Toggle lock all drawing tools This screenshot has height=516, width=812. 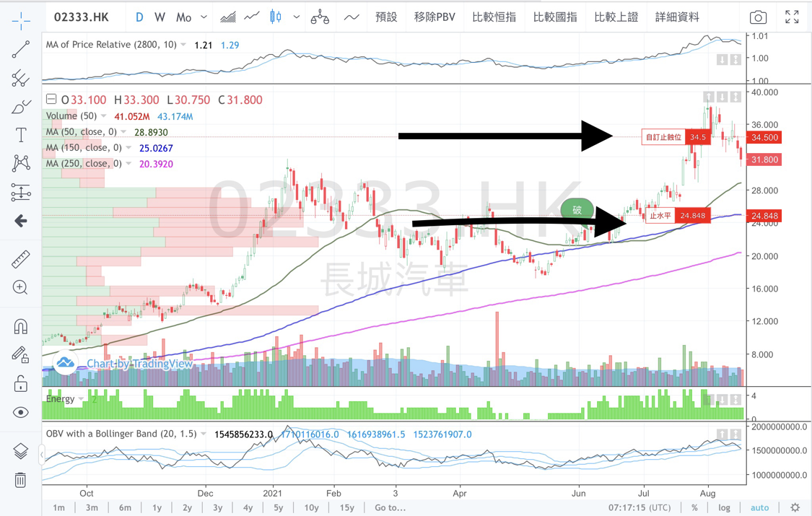(21, 383)
